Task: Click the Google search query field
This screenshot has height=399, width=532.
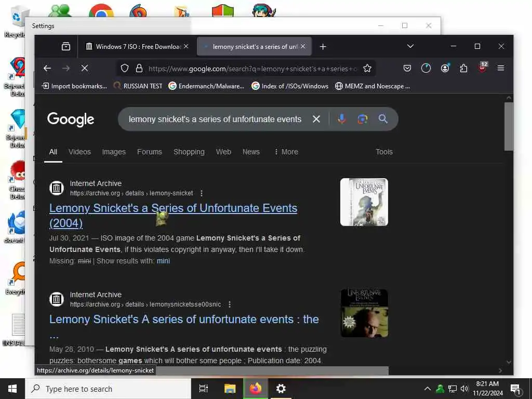Action: 215,119
